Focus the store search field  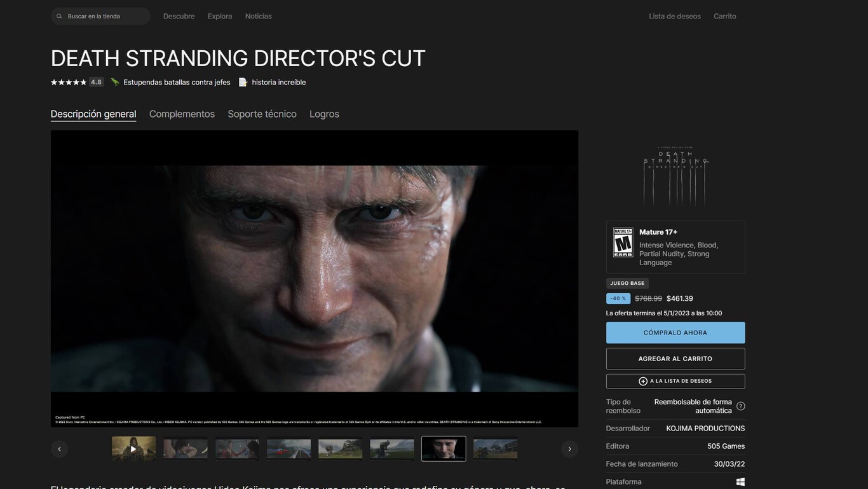(x=105, y=17)
